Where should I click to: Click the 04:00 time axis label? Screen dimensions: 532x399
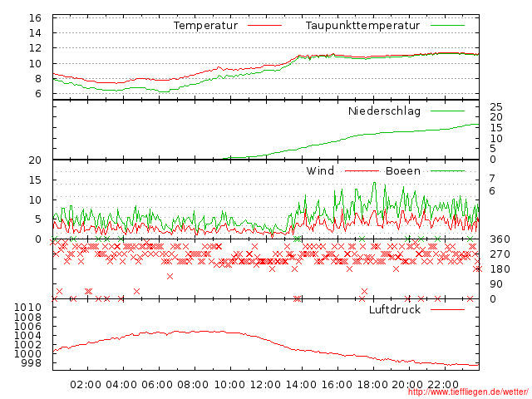[121, 385]
